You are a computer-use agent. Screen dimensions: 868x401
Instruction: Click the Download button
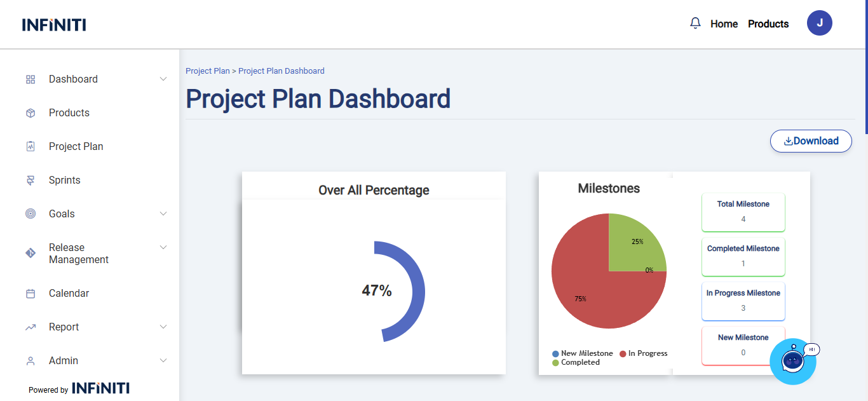tap(811, 141)
